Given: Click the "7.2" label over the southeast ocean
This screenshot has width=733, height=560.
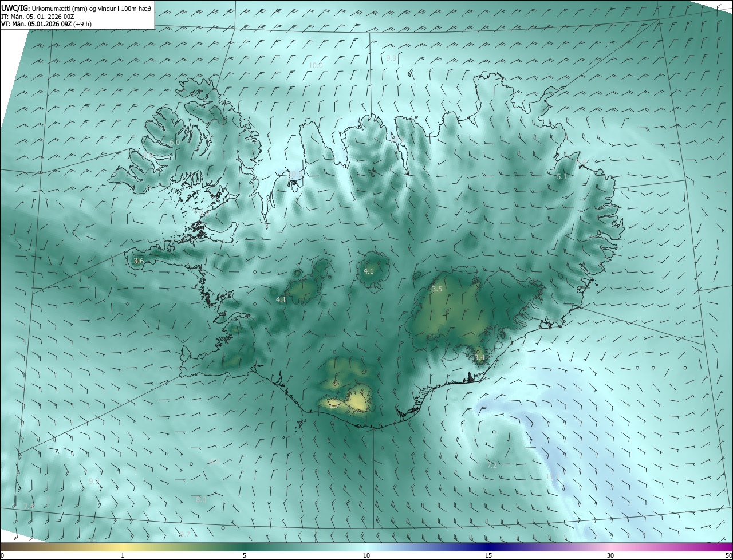Looking at the screenshot, I should [492, 465].
